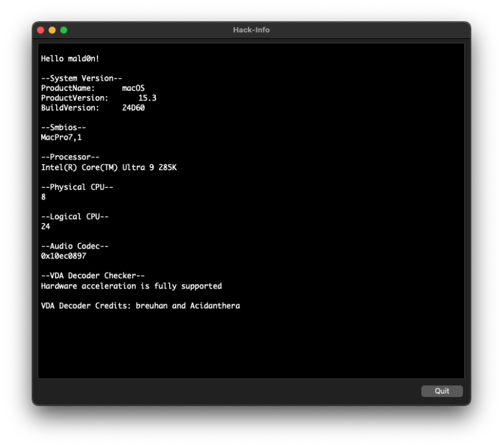Select the logical CPU count 24
Screen dimensions: 503x448
click(45, 226)
